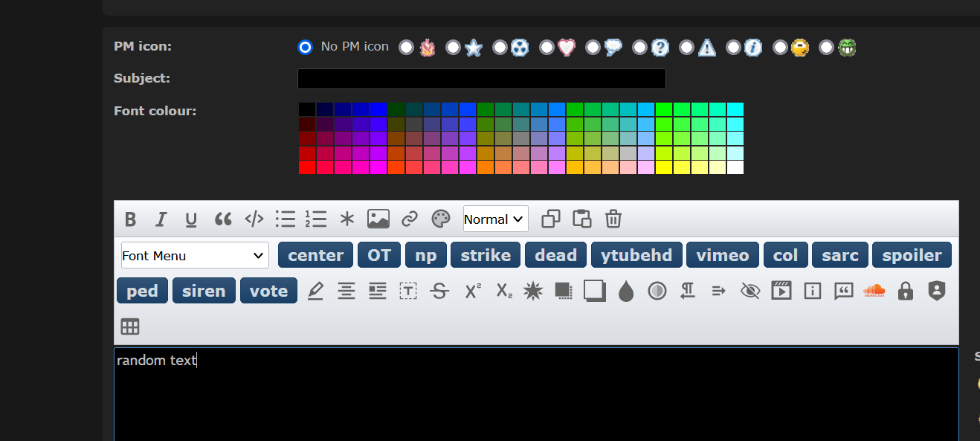Select the flame PM icon radio
Viewport: 980px width, 441px height.
click(x=406, y=47)
